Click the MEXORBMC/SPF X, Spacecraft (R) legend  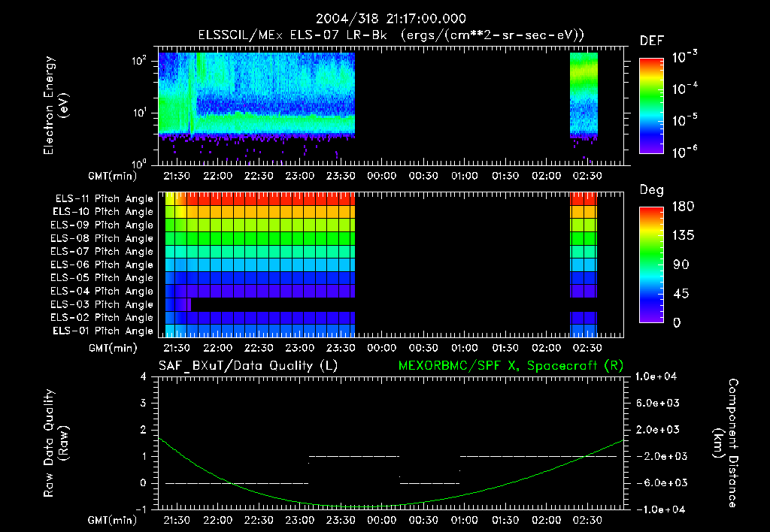511,366
